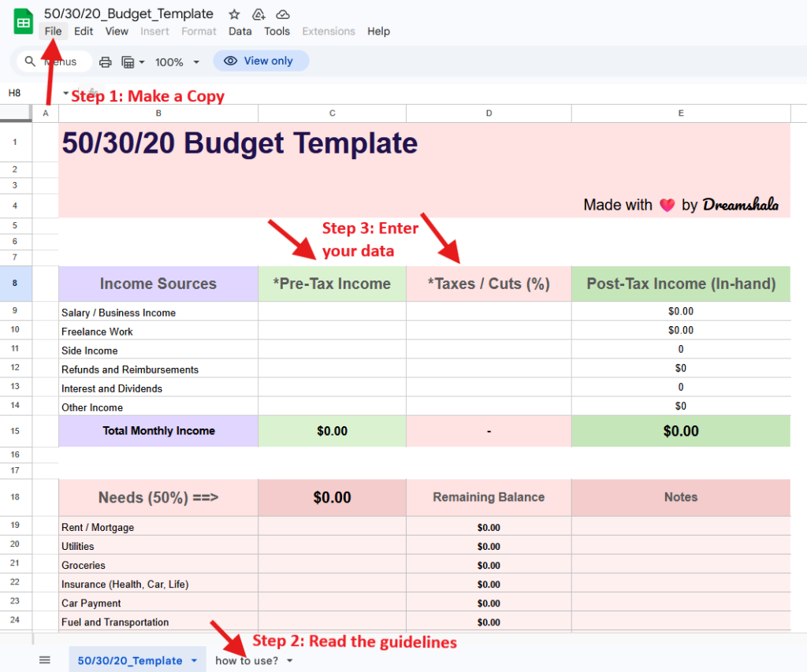Click the Remaining Balance header cell
The width and height of the screenshot is (807, 672).
[x=489, y=498]
